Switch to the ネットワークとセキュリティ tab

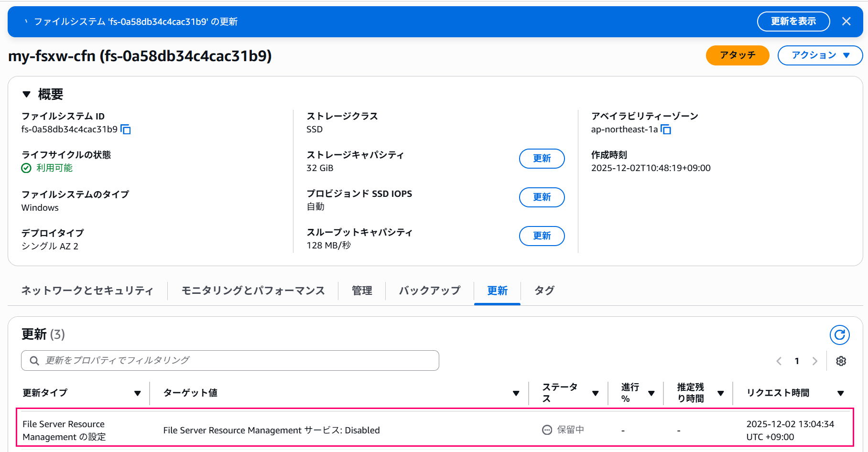pyautogui.click(x=87, y=291)
